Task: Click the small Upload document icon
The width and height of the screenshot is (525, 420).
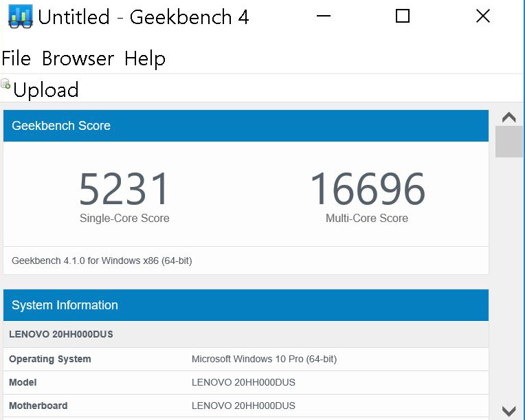Action: (6, 85)
